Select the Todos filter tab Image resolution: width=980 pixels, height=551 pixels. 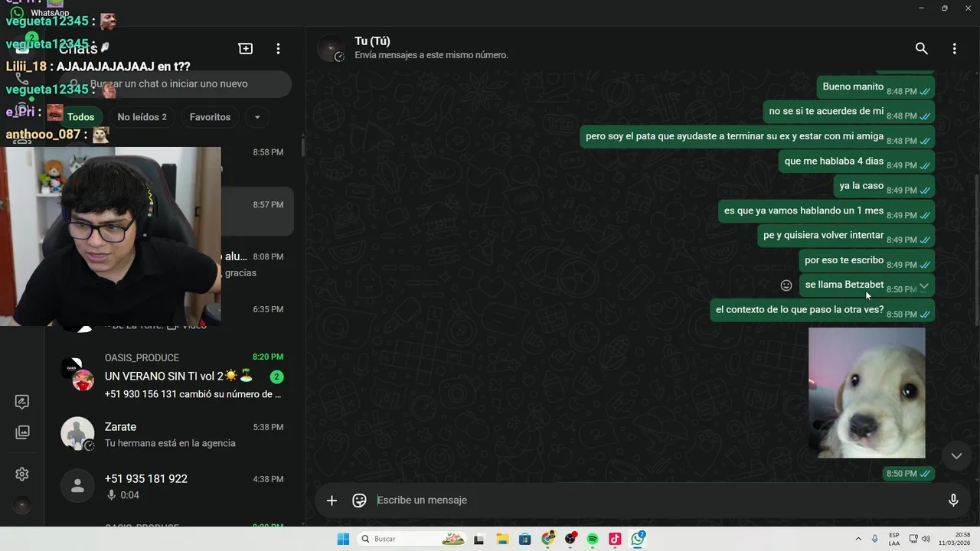(80, 117)
